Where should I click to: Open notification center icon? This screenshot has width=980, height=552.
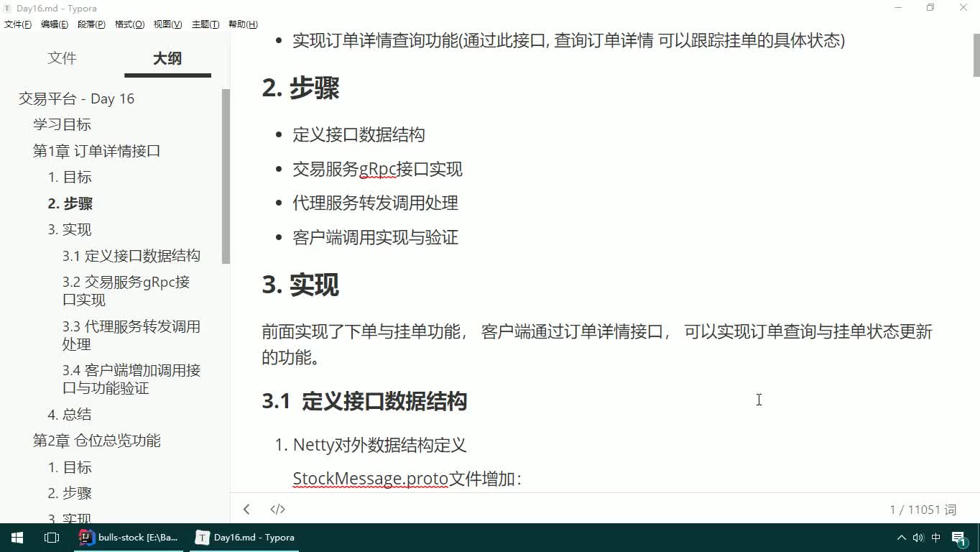coord(961,538)
